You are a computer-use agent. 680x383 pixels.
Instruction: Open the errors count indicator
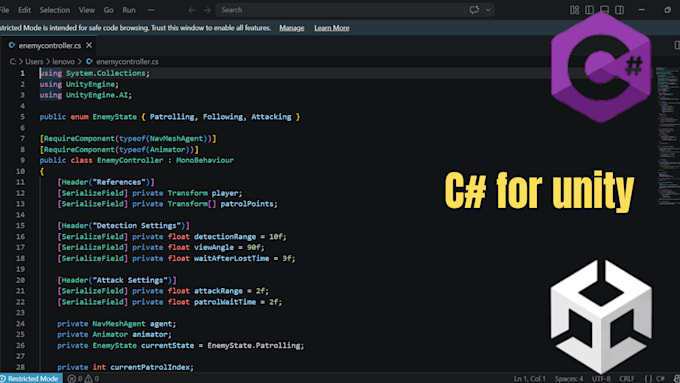75,379
